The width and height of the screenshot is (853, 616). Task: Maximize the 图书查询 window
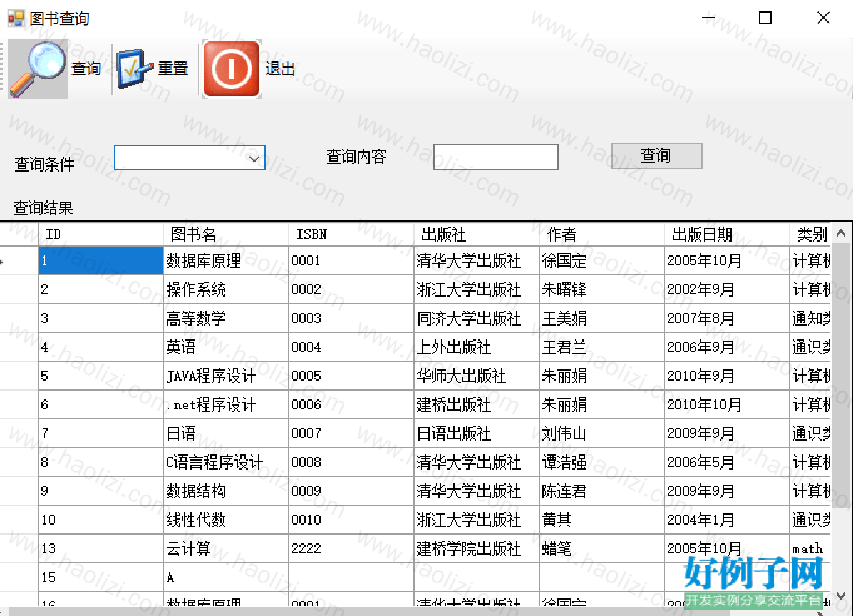click(x=765, y=18)
